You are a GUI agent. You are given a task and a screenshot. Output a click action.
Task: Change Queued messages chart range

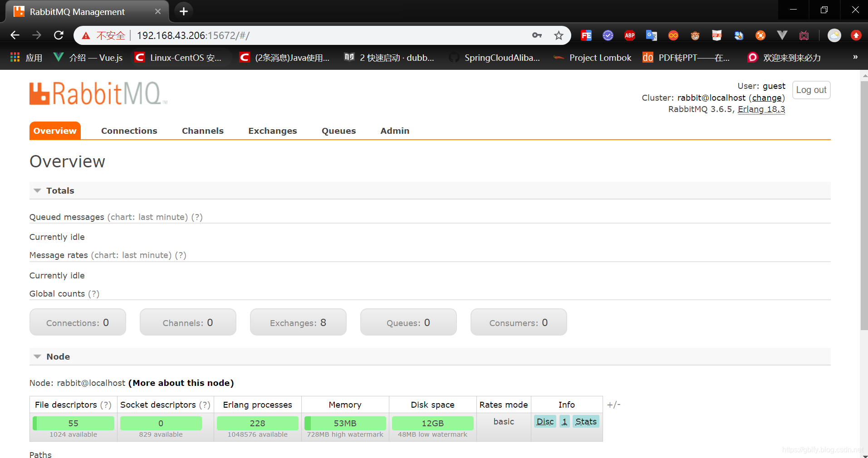coord(147,217)
